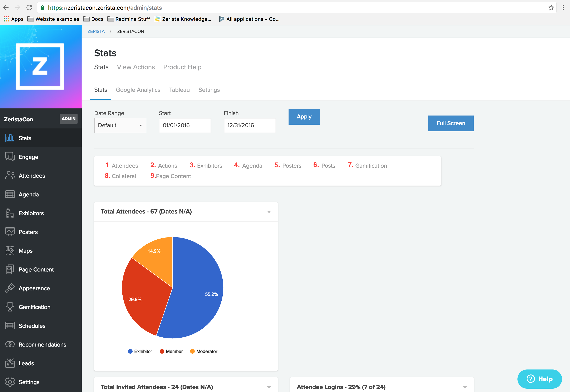The width and height of the screenshot is (570, 392).
Task: Jump to the Posts section link
Action: click(328, 166)
